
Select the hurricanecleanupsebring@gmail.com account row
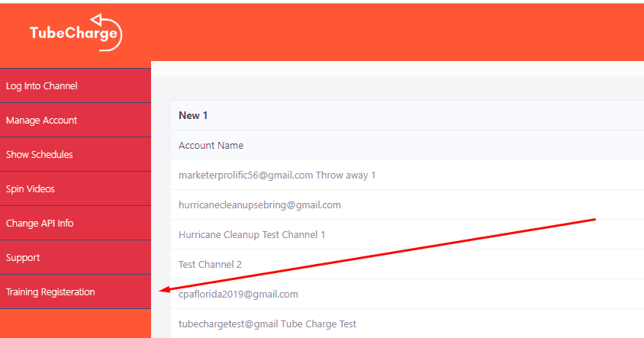pyautogui.click(x=259, y=205)
